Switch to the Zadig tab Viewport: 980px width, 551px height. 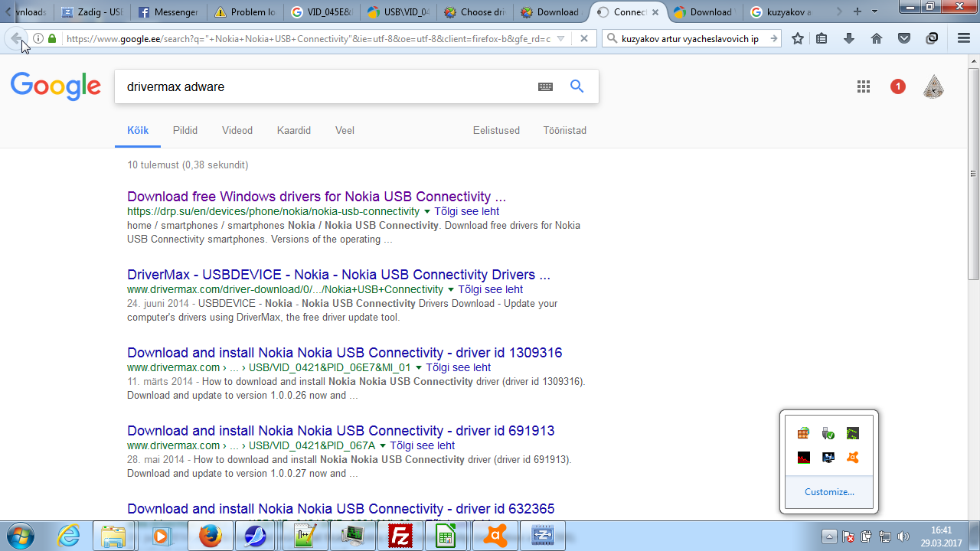93,12
